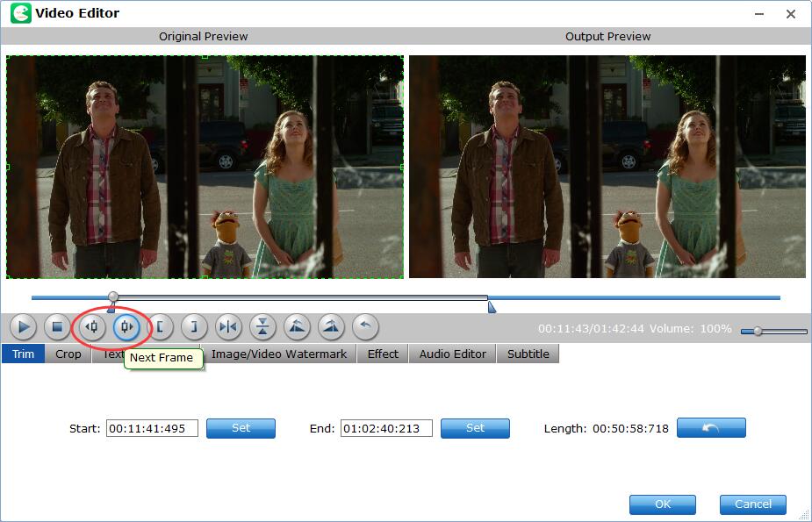The image size is (812, 522).
Task: Click the Length: 00:50:58:718 text
Action: point(606,428)
